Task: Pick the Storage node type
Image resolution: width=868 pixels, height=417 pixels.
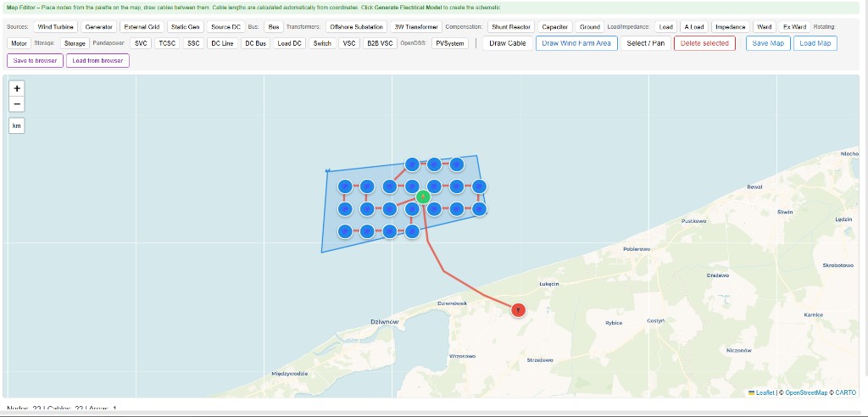Action: (x=75, y=43)
